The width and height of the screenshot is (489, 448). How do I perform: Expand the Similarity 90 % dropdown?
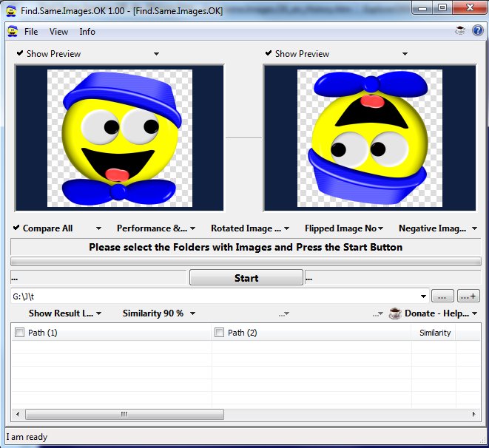pos(158,313)
